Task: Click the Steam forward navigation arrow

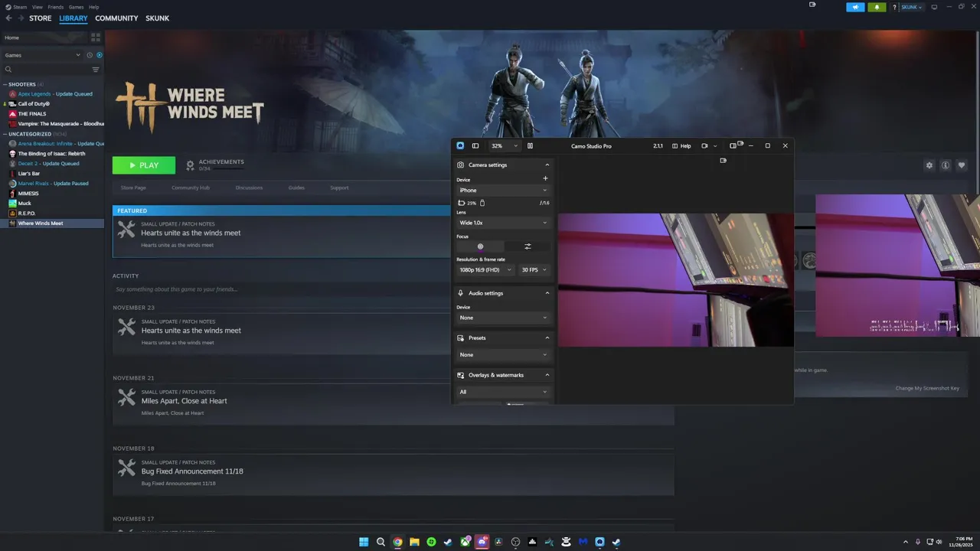Action: click(21, 18)
